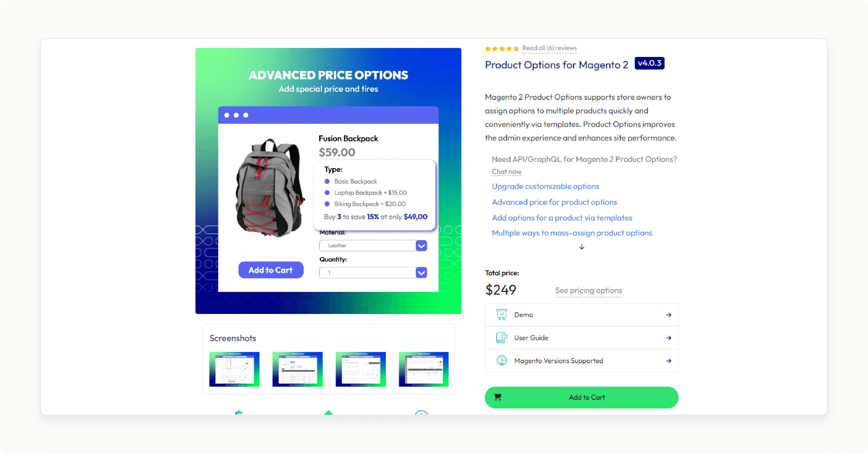Click the Add to Cart cart icon

pos(498,397)
